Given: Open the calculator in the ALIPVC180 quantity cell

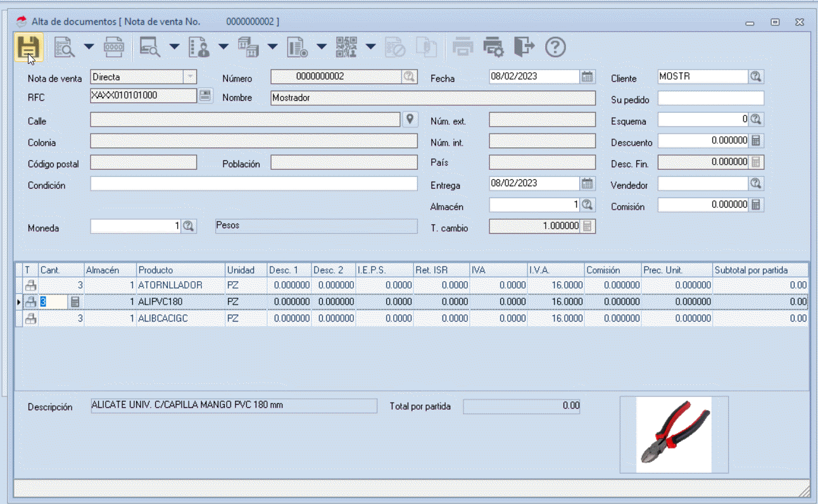Looking at the screenshot, I should coord(75,302).
